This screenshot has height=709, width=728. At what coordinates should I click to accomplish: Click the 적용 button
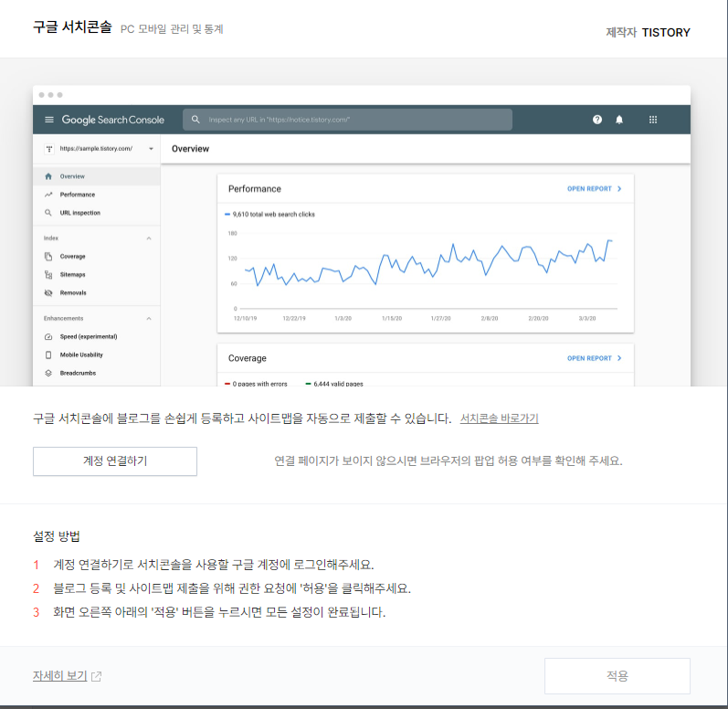point(617,675)
